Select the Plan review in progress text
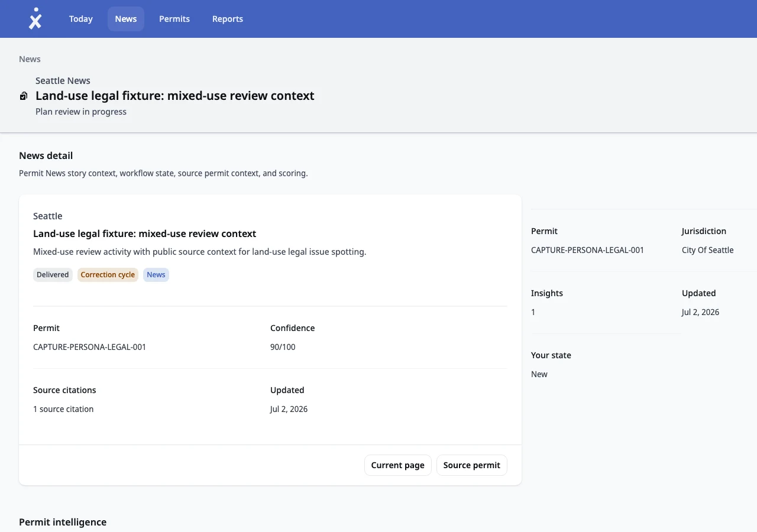Viewport: 757px width, 532px height. point(81,112)
